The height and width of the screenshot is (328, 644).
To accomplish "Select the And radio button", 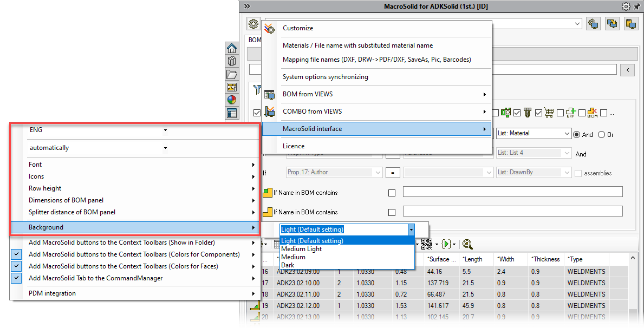I will [x=577, y=134].
